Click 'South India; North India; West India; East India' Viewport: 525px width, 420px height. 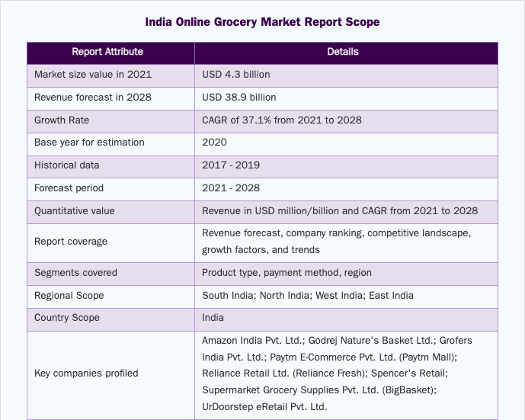coord(308,296)
